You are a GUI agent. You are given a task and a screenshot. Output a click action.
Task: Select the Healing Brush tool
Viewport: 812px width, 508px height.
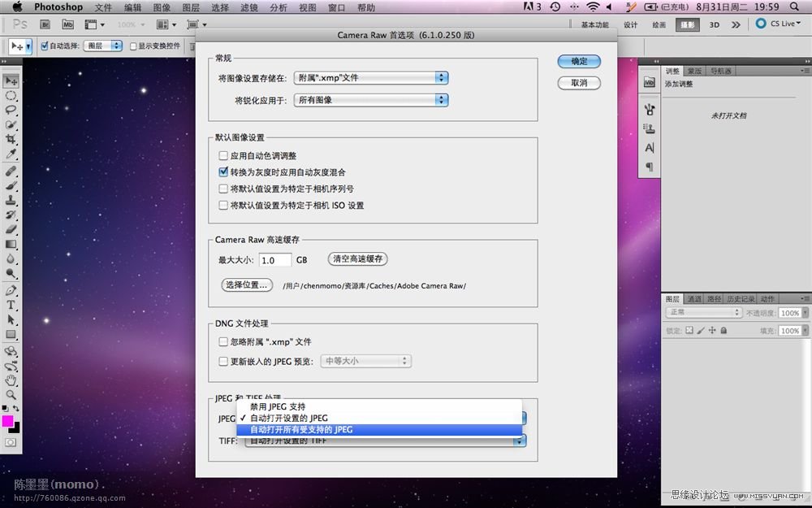[11, 171]
